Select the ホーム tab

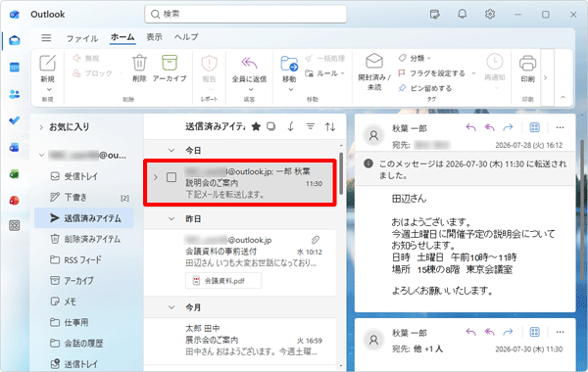(122, 37)
